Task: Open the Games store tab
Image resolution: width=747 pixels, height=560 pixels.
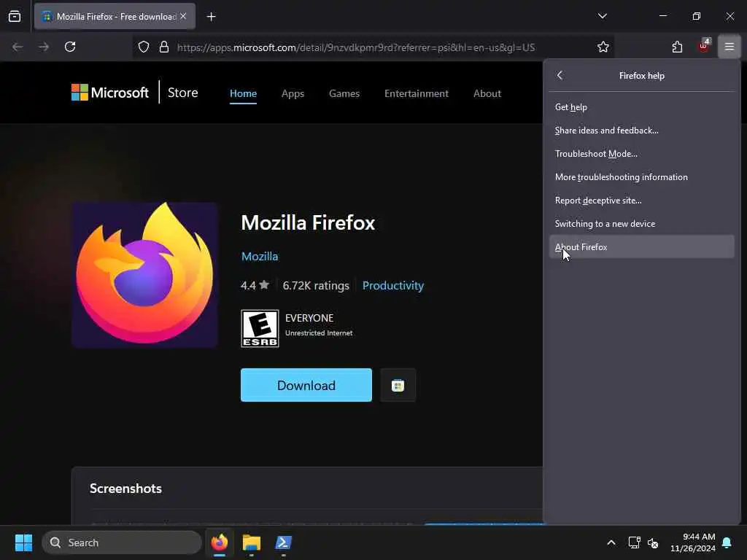Action: (344, 93)
